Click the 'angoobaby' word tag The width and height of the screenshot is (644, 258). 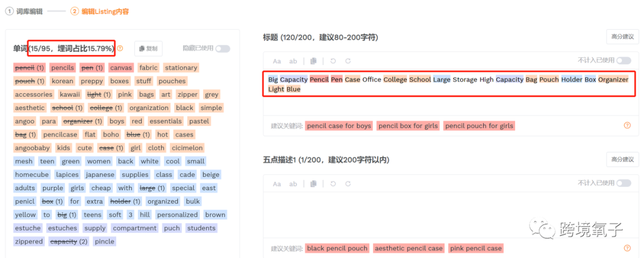32,148
